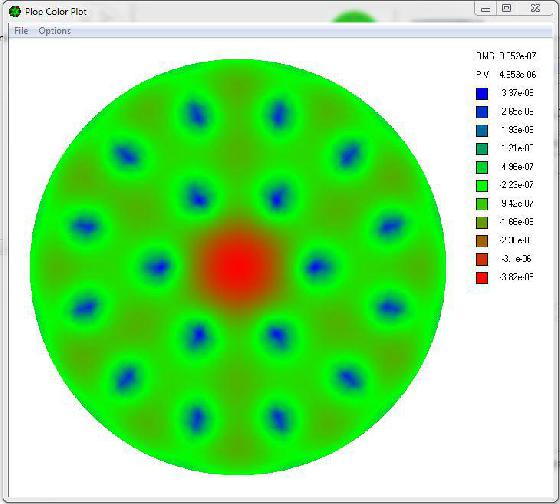
Task: Click the P-V value text
Action: 518,74
